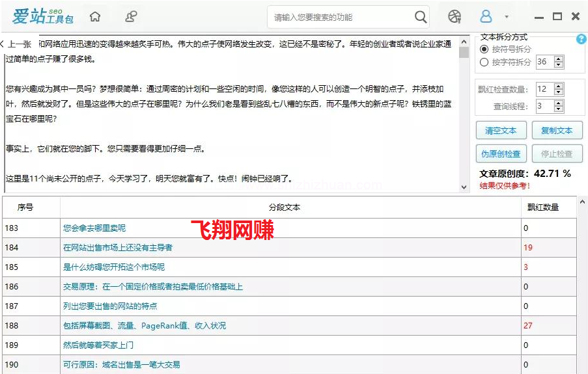Select 按字符拆分 radio button
588x374 pixels.
484,62
